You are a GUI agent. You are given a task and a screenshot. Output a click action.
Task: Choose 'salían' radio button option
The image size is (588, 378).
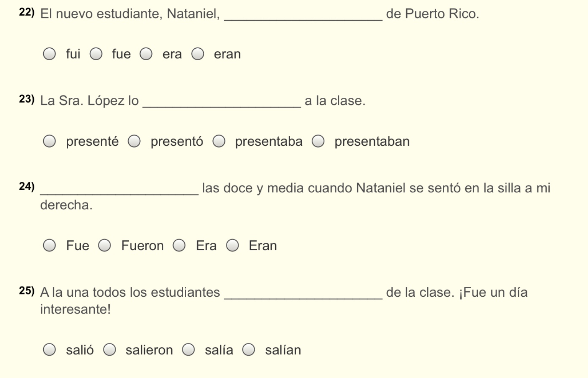pos(249,350)
